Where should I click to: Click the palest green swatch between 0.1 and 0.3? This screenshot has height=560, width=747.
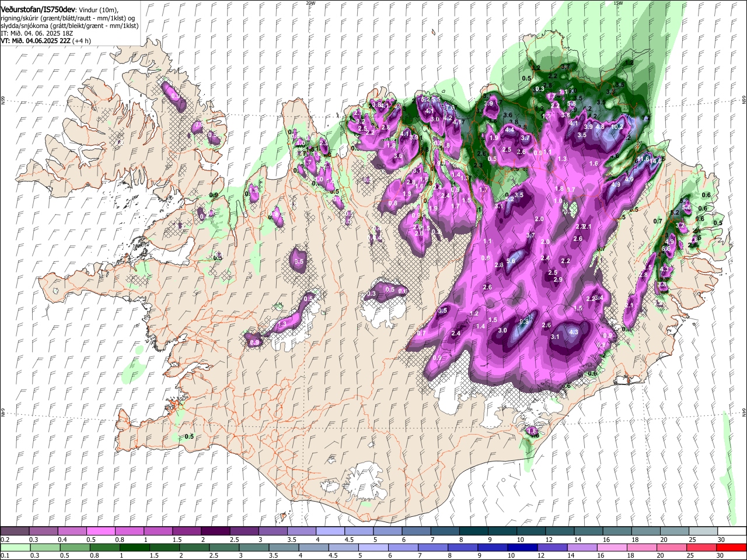(15, 547)
